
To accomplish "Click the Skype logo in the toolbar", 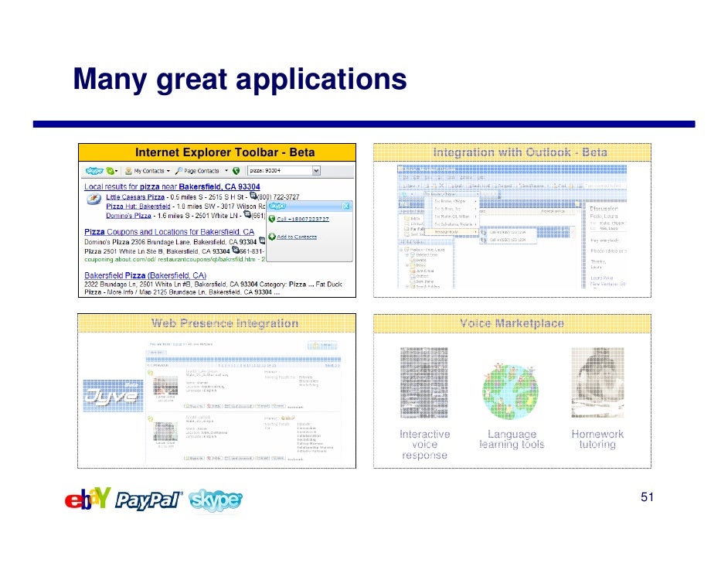I will click(94, 170).
